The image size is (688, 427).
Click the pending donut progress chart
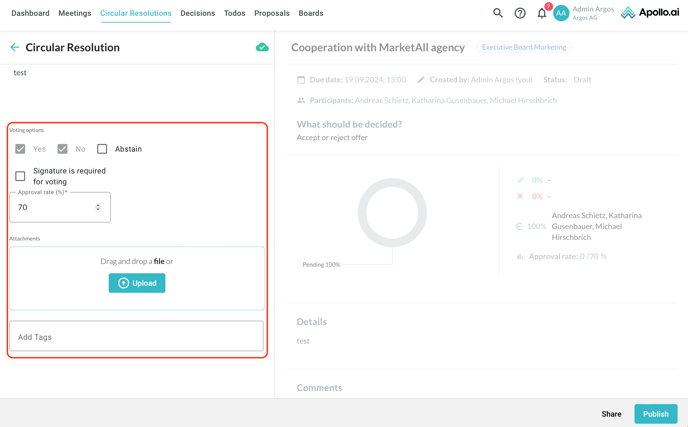click(392, 213)
